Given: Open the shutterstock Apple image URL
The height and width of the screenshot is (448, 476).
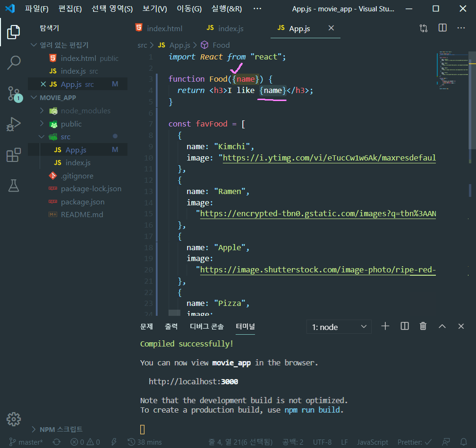Looking at the screenshot, I should pyautogui.click(x=318, y=270).
